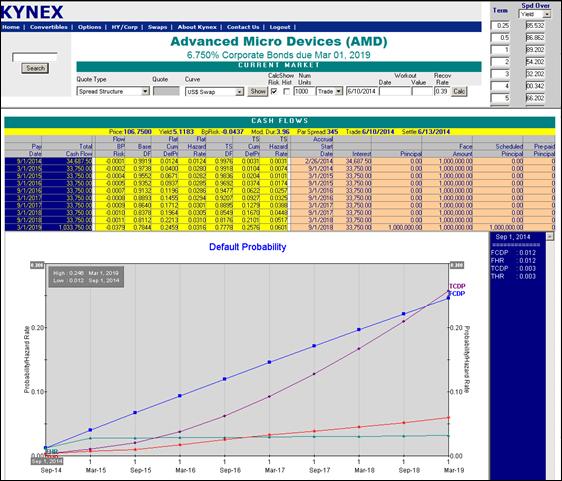This screenshot has height=481, width=562.
Task: Open the Swaps menu item
Action: click(158, 27)
